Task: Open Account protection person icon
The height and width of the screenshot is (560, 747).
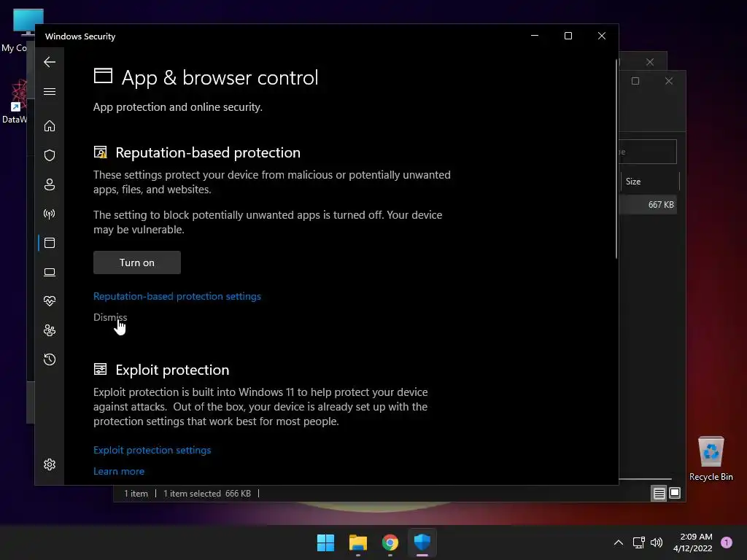Action: tap(50, 184)
